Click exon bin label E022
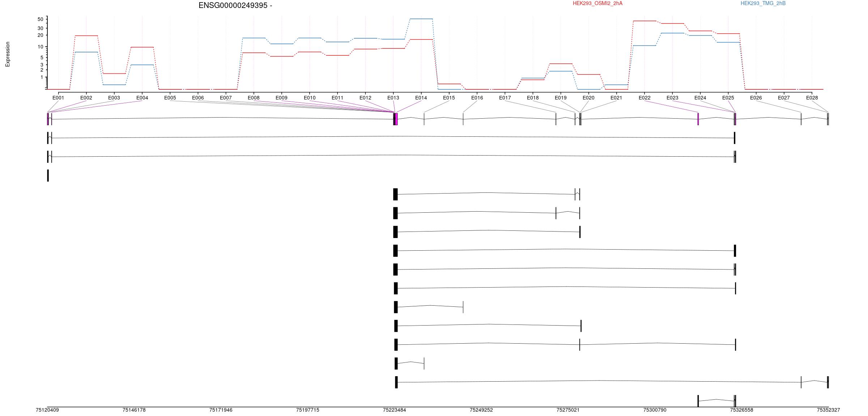868x416 pixels. pos(644,98)
